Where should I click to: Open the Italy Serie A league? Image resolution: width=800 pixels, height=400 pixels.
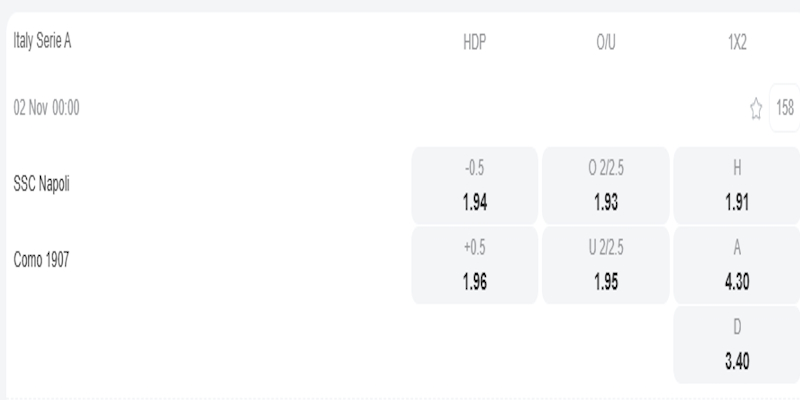tap(42, 41)
